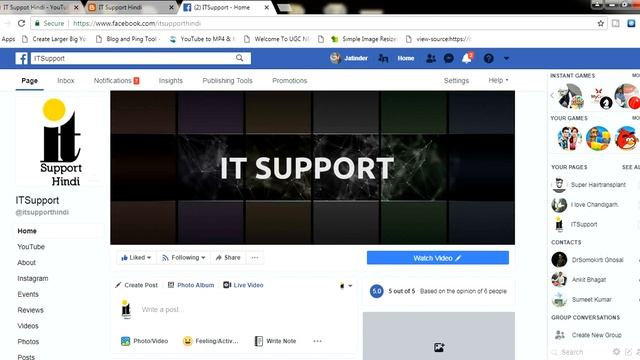Select the Page tab
This screenshot has width=640, height=360.
pyautogui.click(x=29, y=80)
